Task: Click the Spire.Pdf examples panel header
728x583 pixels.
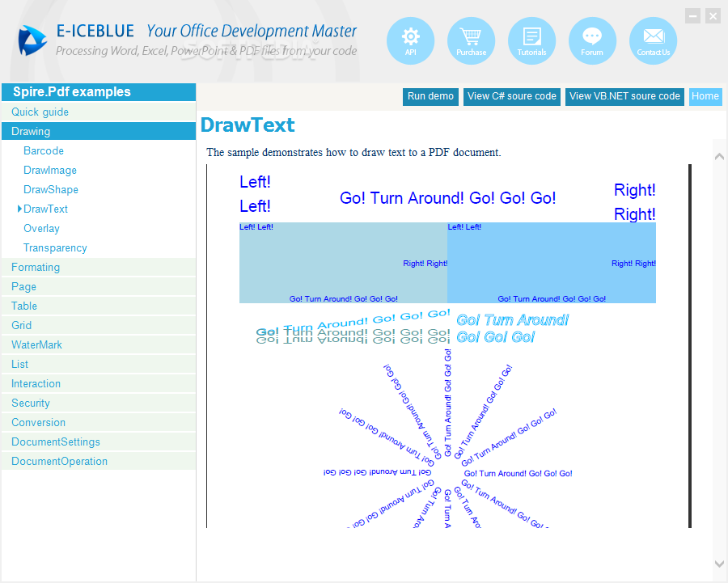Action: (99, 92)
